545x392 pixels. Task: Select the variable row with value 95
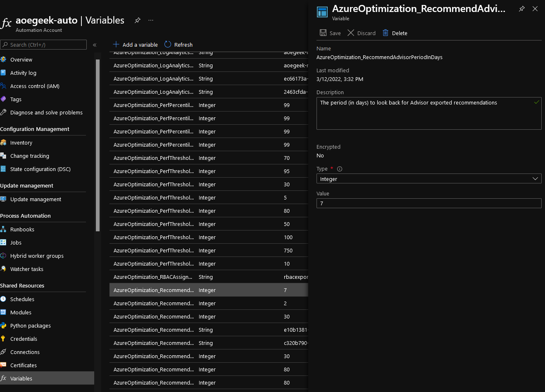pyautogui.click(x=209, y=171)
